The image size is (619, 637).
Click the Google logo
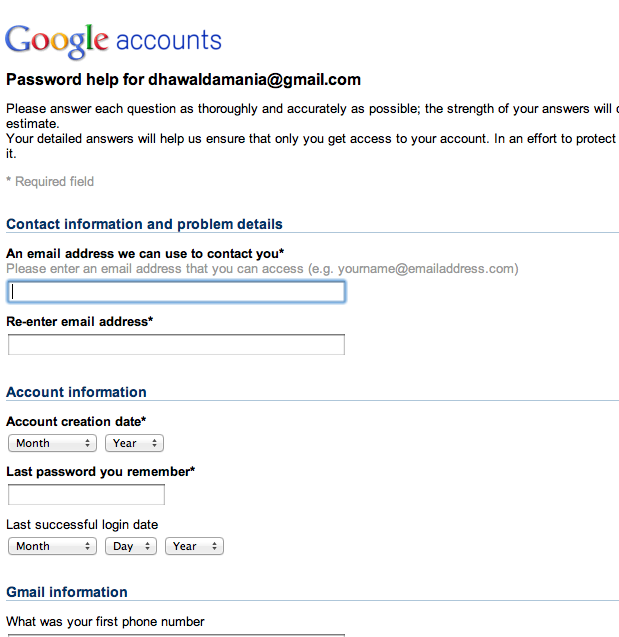[57, 41]
